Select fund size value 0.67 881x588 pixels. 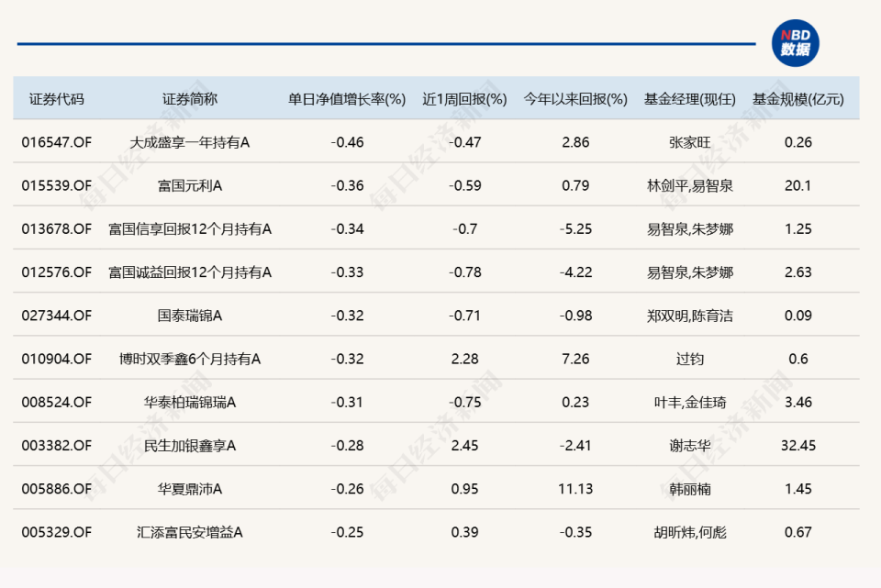(x=797, y=531)
